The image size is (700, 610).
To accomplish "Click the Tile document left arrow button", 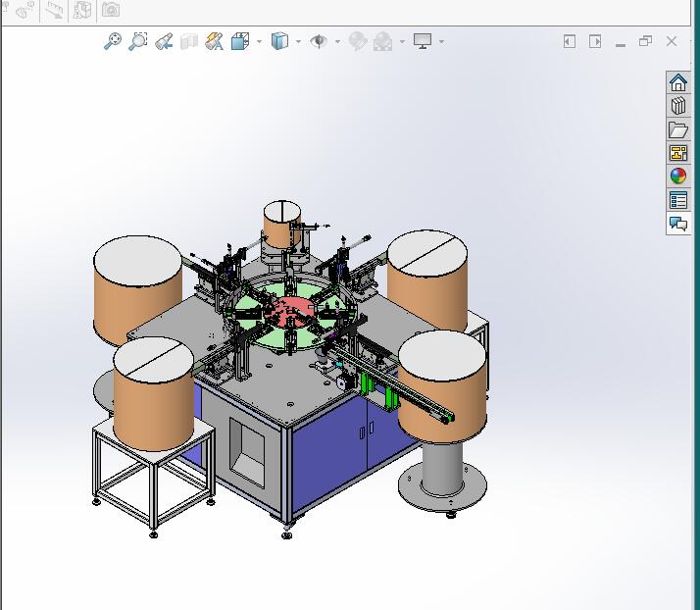I will coord(570,41).
